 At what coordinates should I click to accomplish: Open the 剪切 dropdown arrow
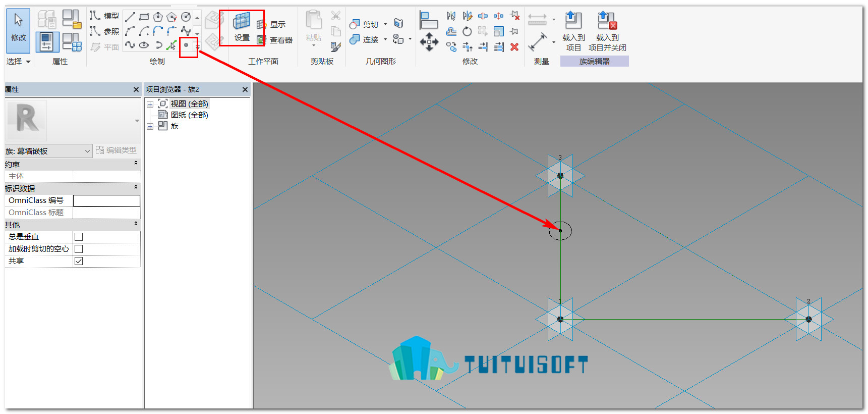tap(385, 24)
